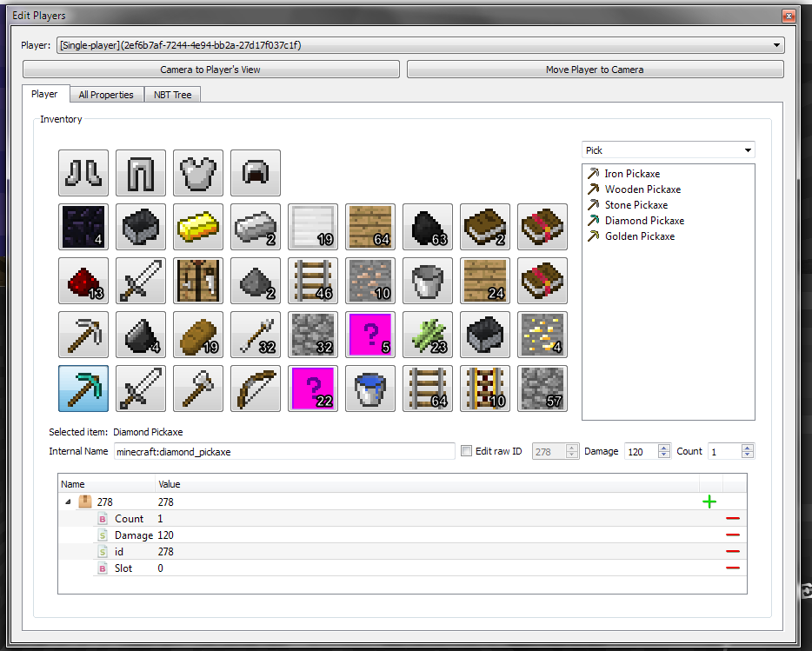812x651 pixels.
Task: Select the iron axe hotbar slot
Action: pos(198,389)
